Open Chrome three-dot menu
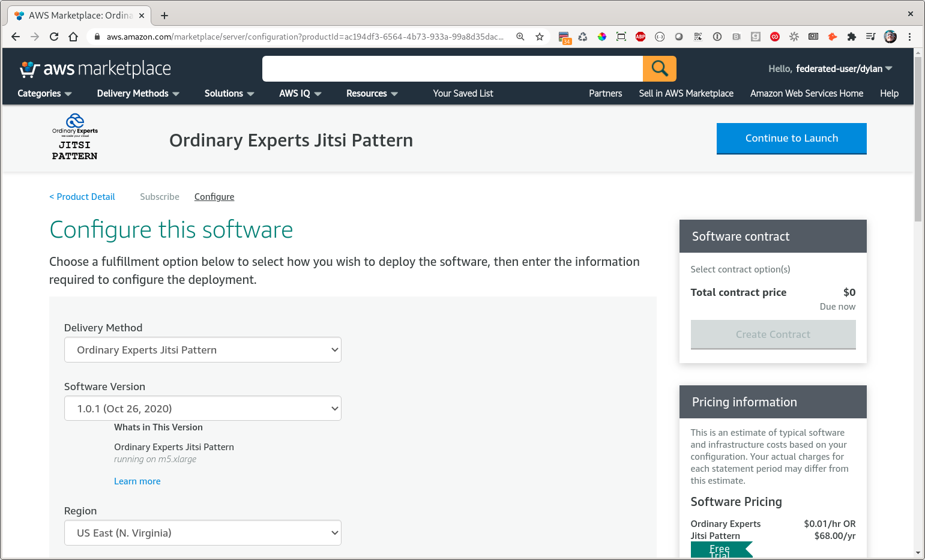Screen dimensions: 925x560 point(910,37)
